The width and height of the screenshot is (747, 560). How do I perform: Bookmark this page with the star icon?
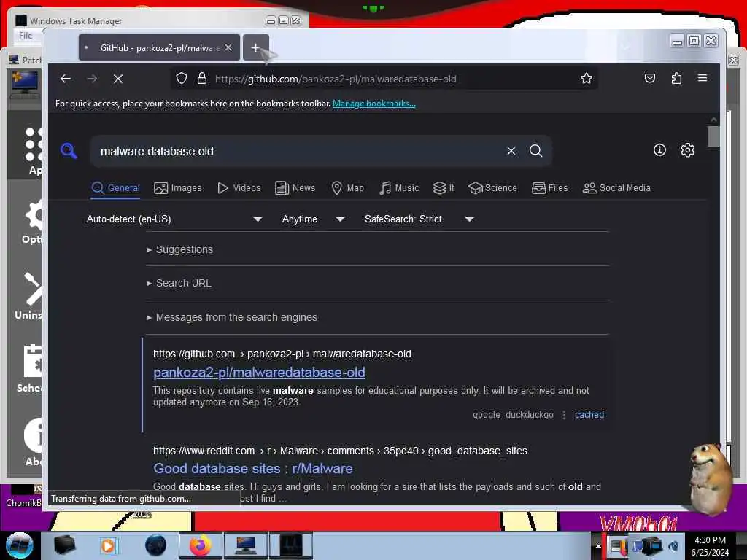(x=587, y=79)
